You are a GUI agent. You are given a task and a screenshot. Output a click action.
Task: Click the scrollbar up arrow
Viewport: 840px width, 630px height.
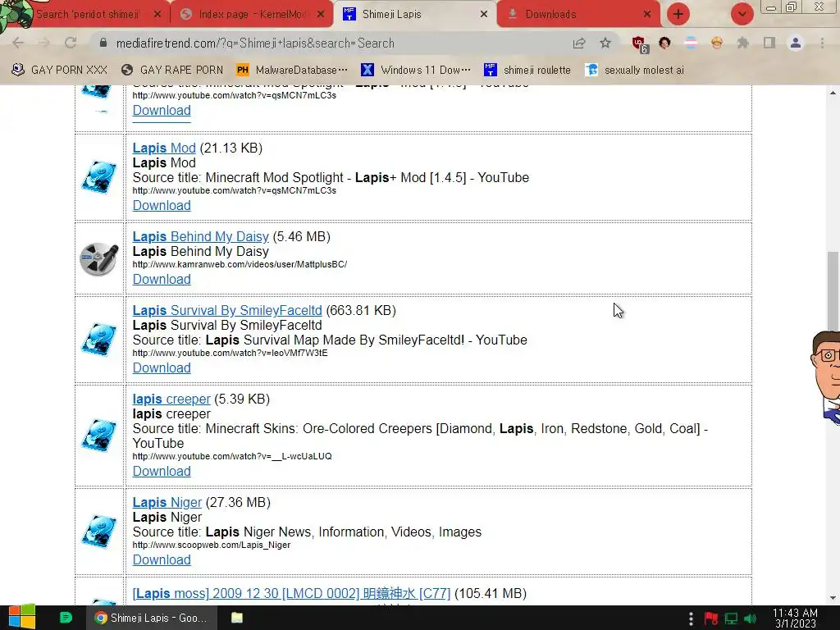point(833,93)
